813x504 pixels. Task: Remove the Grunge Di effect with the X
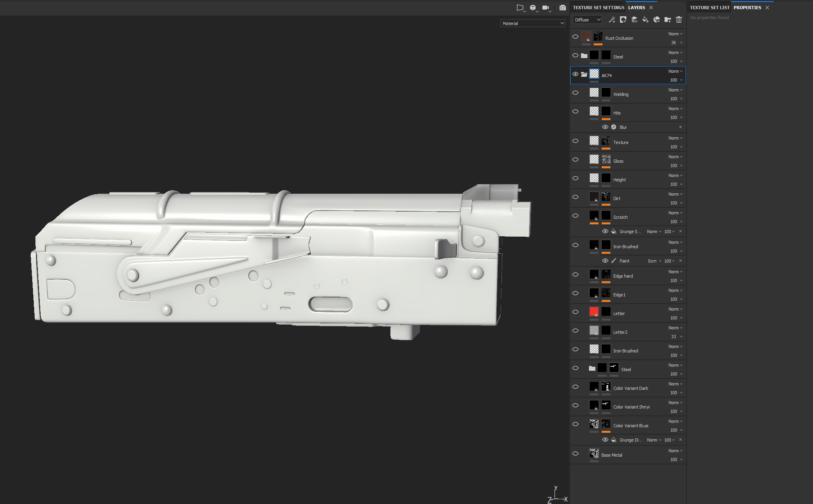tap(680, 440)
